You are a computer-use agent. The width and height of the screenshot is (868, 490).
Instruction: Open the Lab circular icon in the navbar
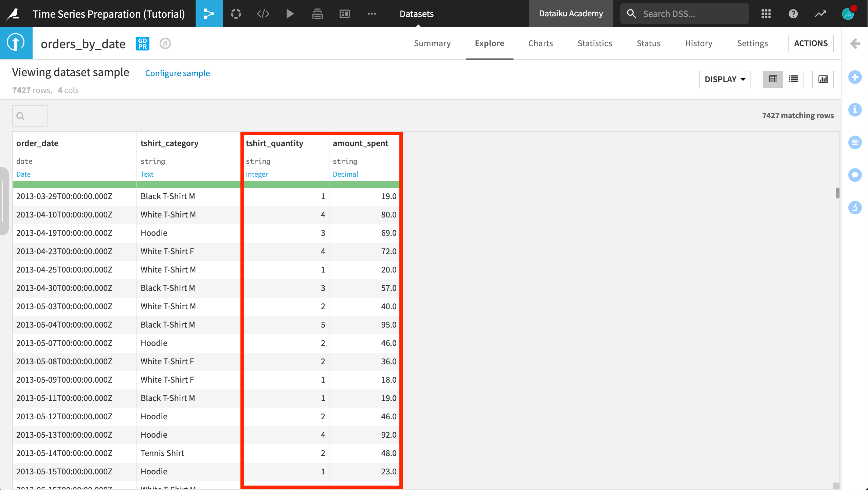coord(236,14)
